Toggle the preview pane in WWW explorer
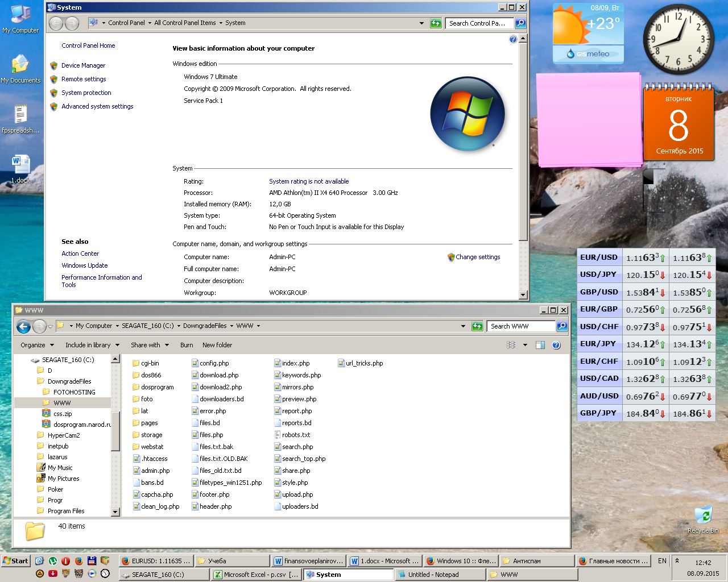Viewport: 728px width, 582px height. (540, 345)
